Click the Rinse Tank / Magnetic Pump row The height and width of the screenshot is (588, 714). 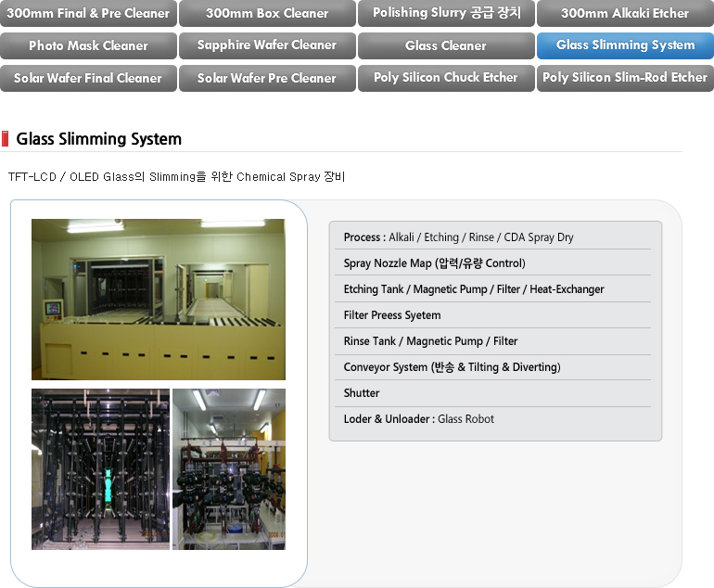[492, 341]
